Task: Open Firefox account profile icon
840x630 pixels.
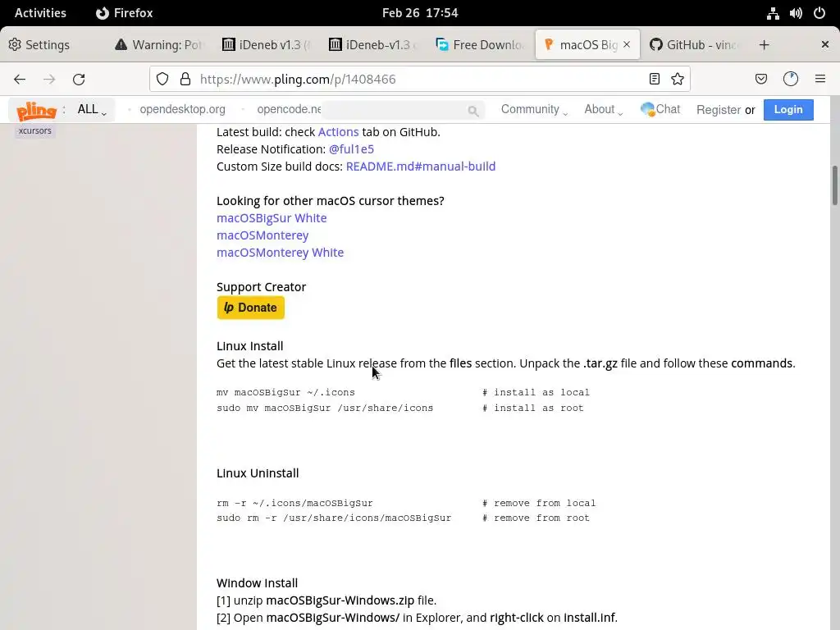Action: coord(791,80)
